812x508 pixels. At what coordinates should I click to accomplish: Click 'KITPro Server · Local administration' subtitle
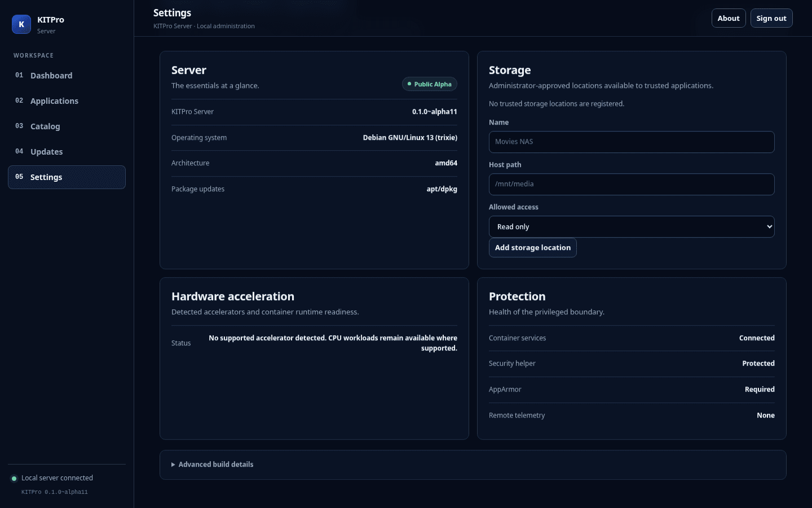pos(204,26)
